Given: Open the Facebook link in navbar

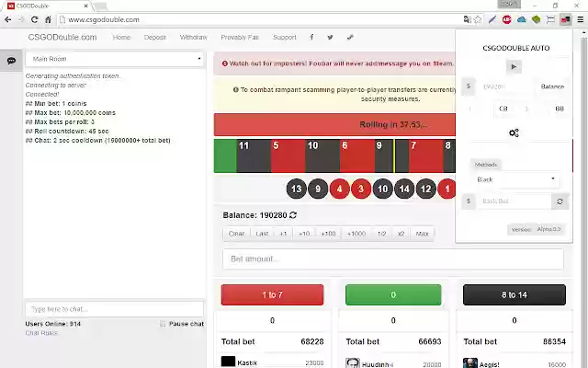Looking at the screenshot, I should point(311,37).
